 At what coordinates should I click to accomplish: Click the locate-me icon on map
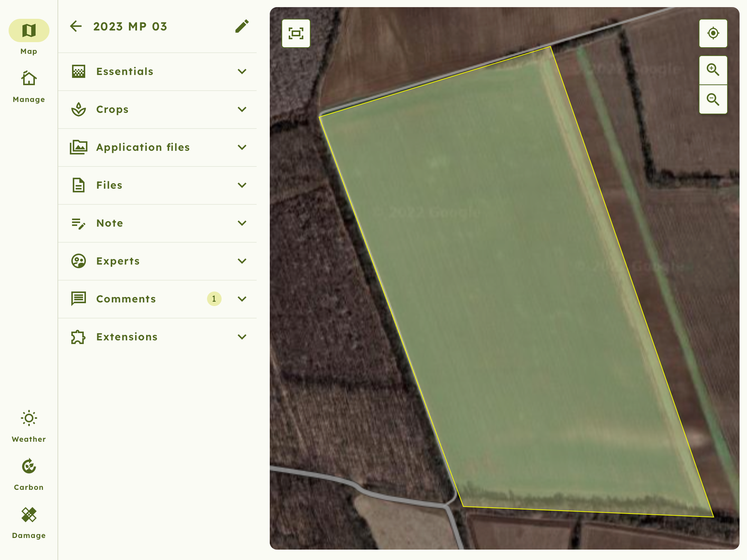click(x=713, y=34)
